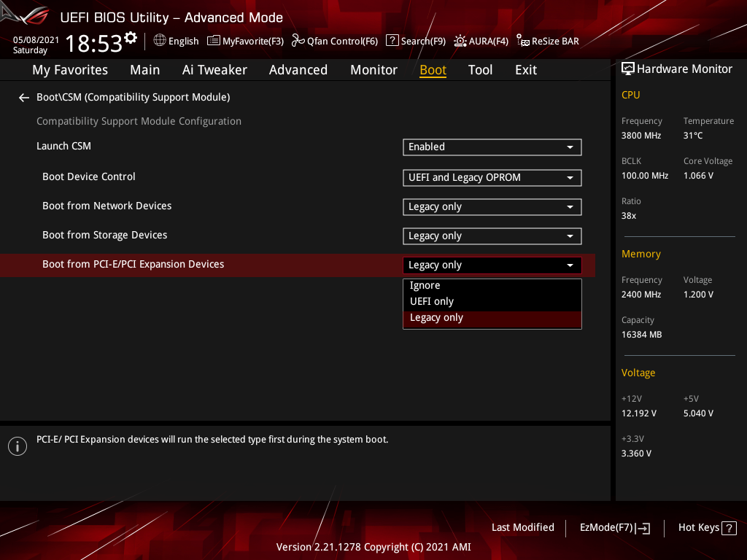Switch to the My Favorites tab
747x560 pixels.
click(70, 70)
